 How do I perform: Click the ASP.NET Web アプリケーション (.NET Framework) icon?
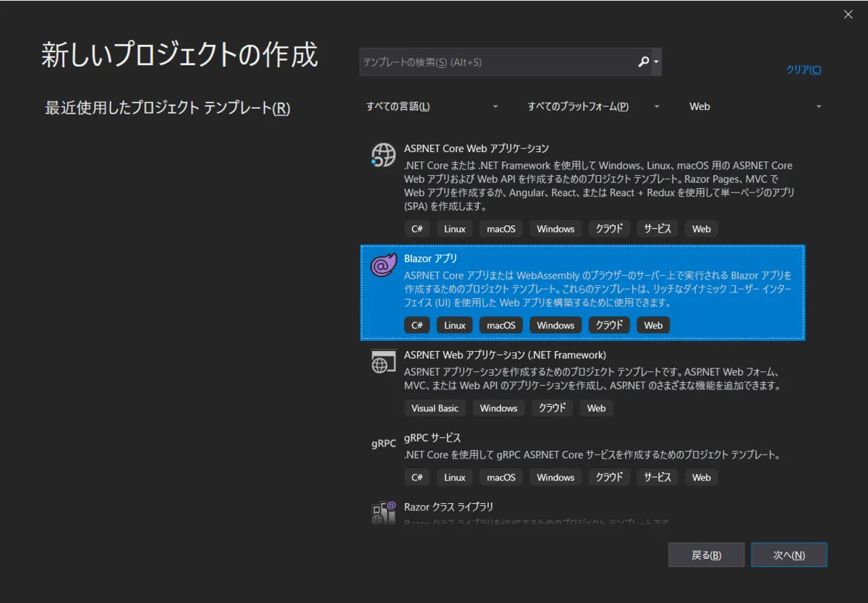coord(383,360)
